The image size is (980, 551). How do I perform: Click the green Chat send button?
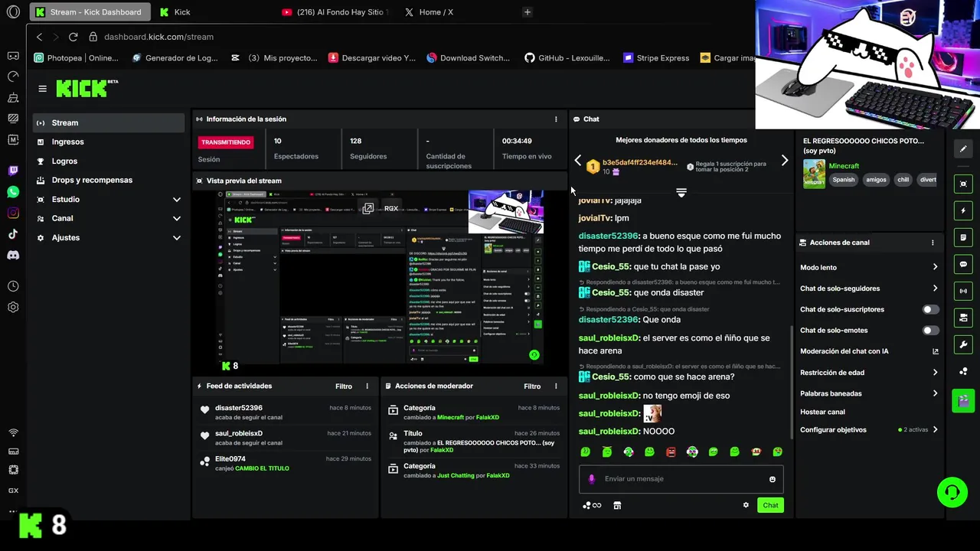pyautogui.click(x=770, y=505)
